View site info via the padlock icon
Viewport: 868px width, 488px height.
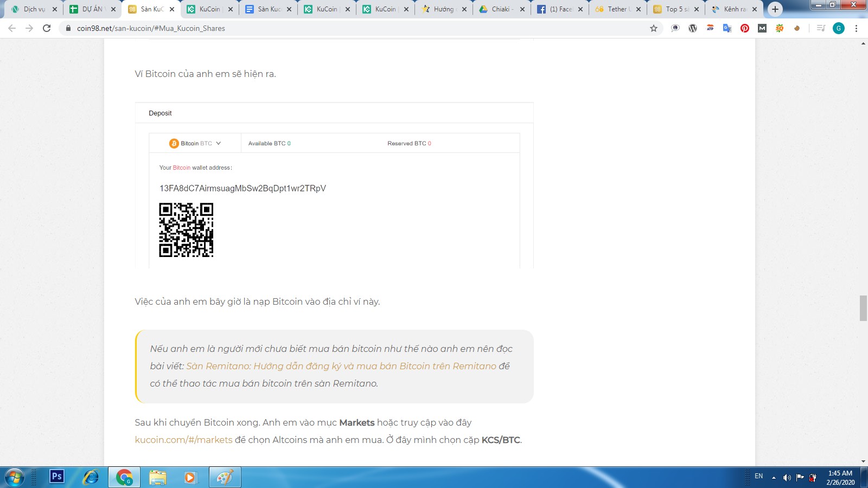pos(68,28)
